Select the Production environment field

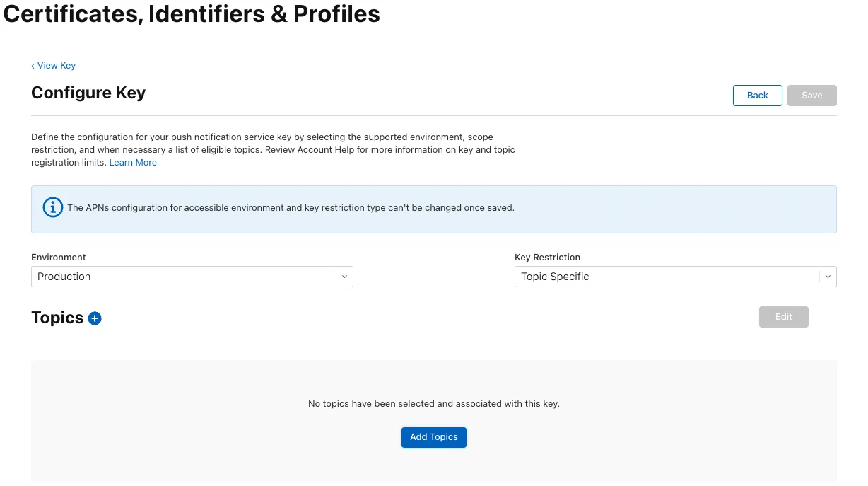184,277
